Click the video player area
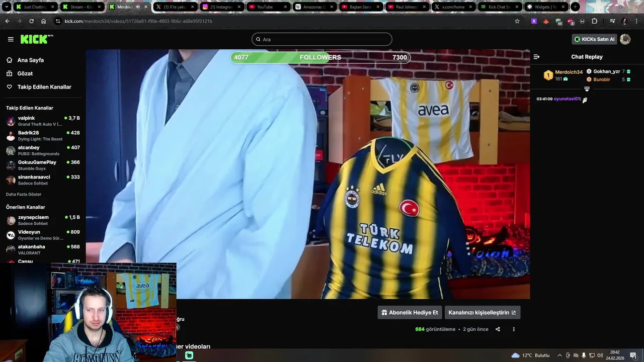644x362 pixels. 307,174
